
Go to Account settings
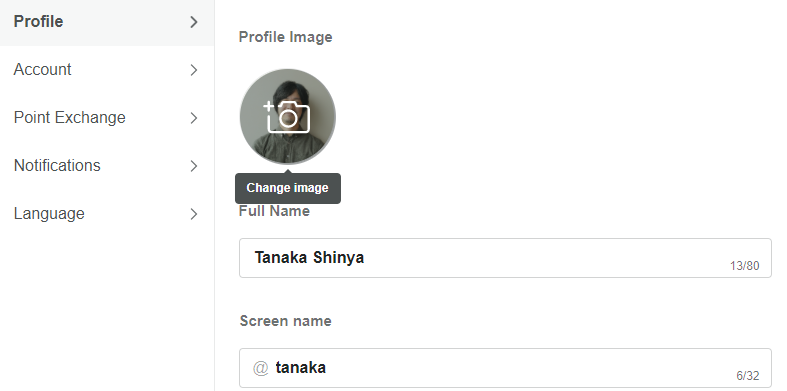107,70
